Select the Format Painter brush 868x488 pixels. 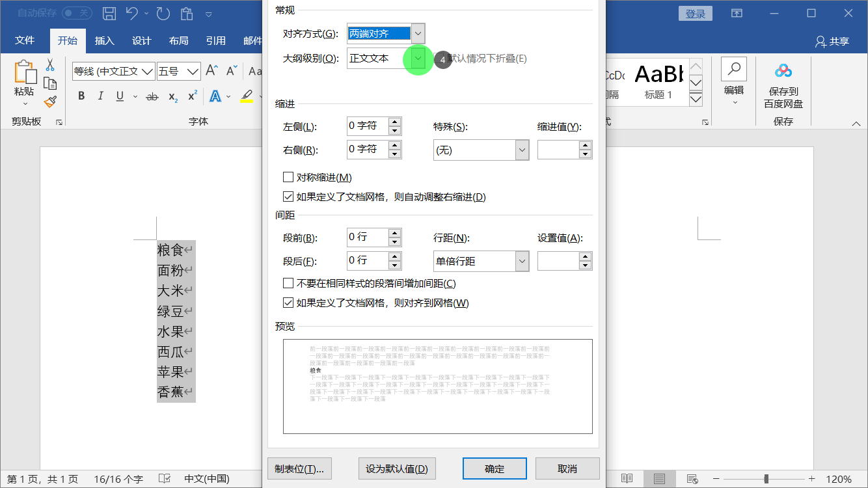click(50, 102)
